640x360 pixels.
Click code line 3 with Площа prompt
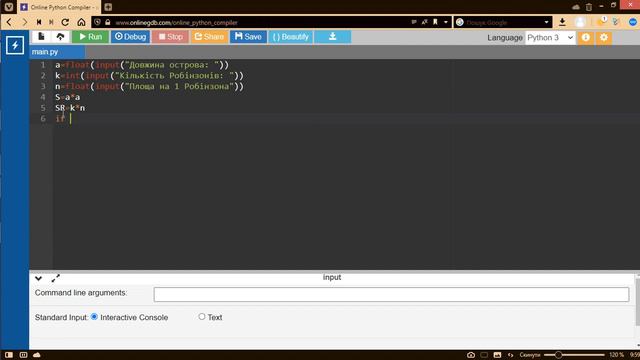pos(149,87)
